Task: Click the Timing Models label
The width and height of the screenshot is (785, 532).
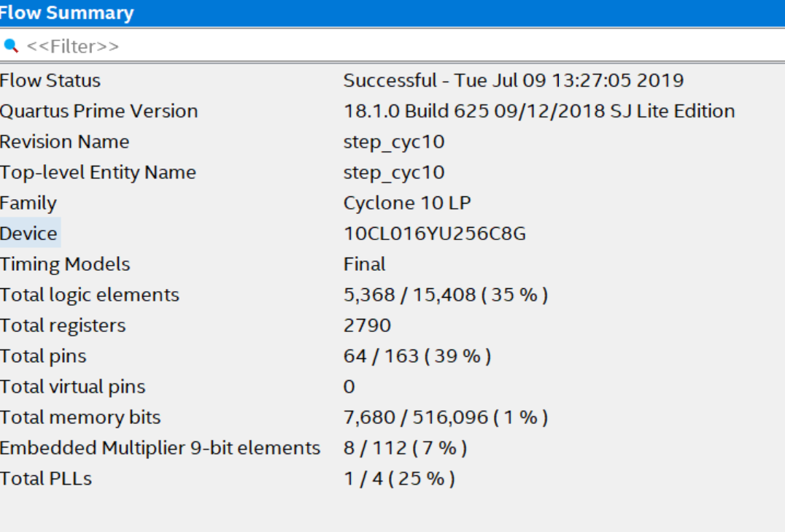Action: click(x=65, y=264)
